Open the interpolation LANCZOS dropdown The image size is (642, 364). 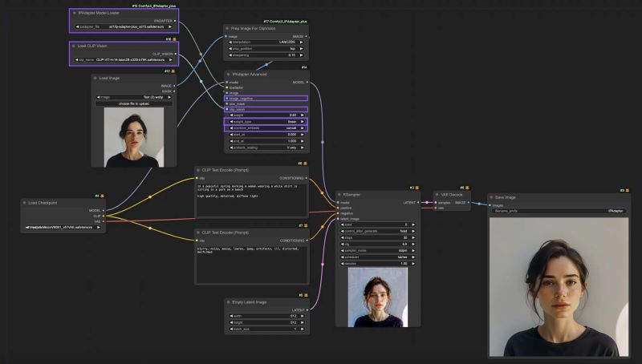point(266,42)
